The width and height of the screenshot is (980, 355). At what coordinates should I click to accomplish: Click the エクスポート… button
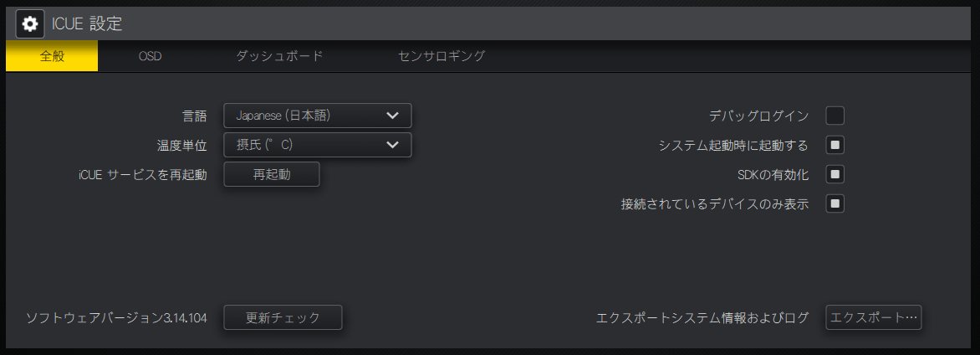click(873, 318)
